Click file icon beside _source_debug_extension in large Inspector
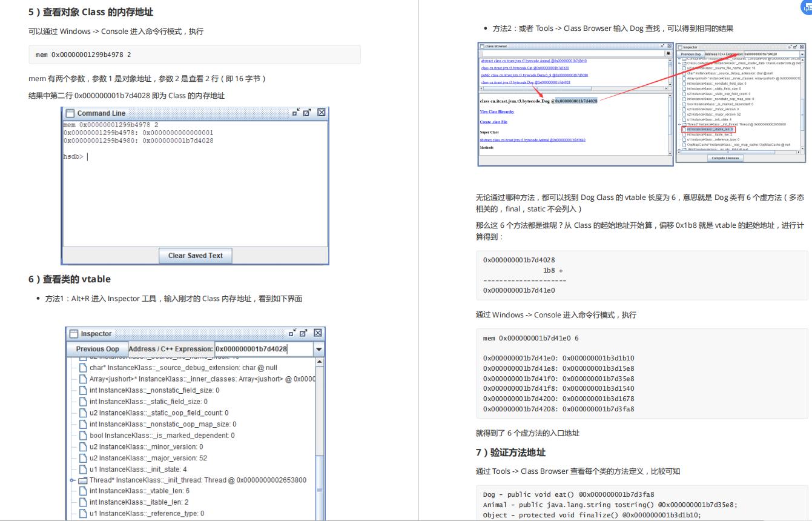 (x=84, y=368)
